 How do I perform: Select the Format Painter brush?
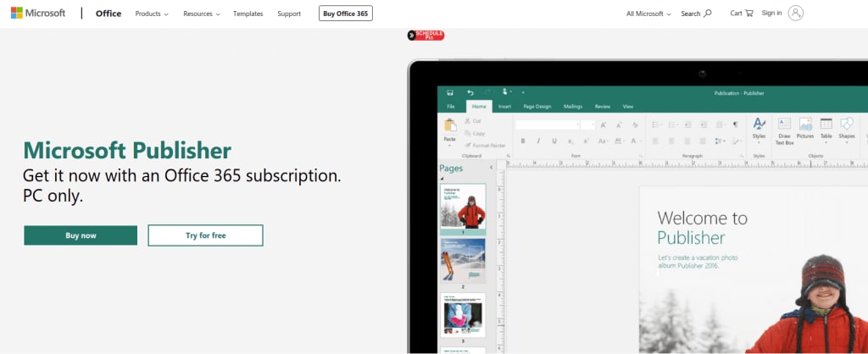[x=484, y=146]
